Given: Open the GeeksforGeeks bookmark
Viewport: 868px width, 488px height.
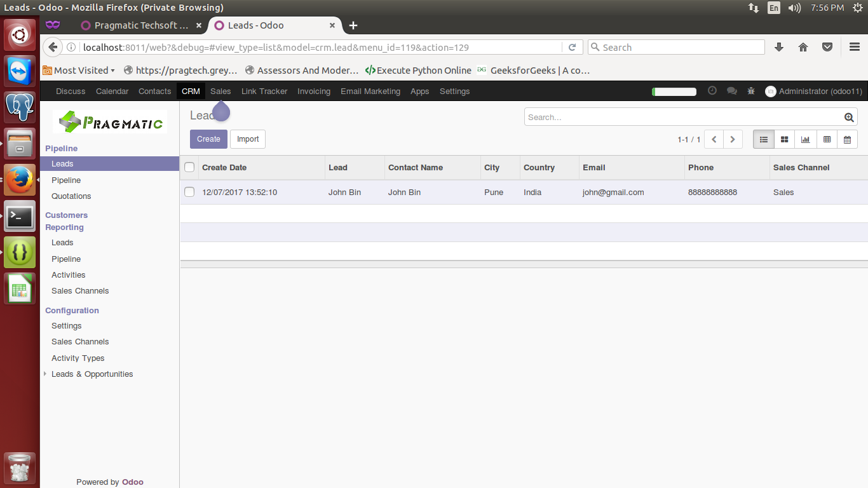Looking at the screenshot, I should click(x=534, y=71).
